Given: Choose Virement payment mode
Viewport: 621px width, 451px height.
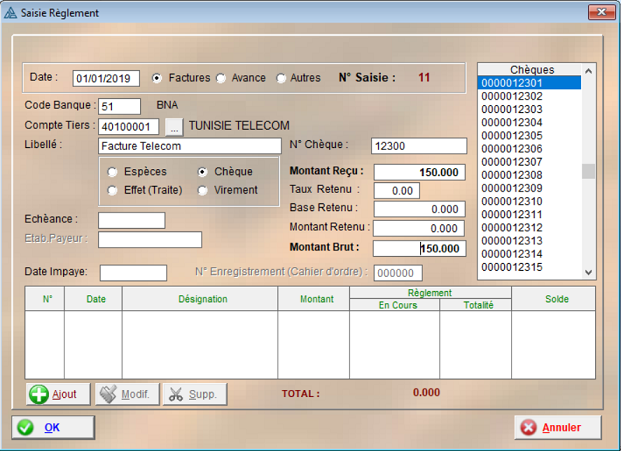Looking at the screenshot, I should pyautogui.click(x=203, y=190).
